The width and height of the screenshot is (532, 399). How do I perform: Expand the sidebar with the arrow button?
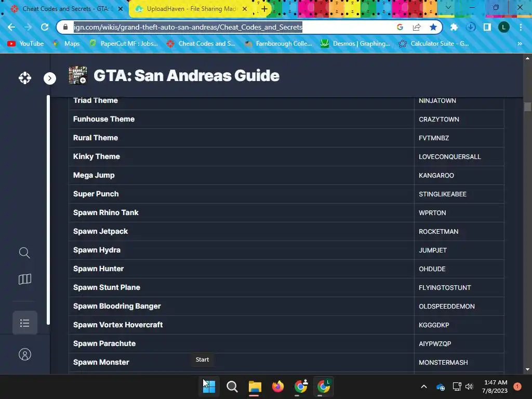50,78
